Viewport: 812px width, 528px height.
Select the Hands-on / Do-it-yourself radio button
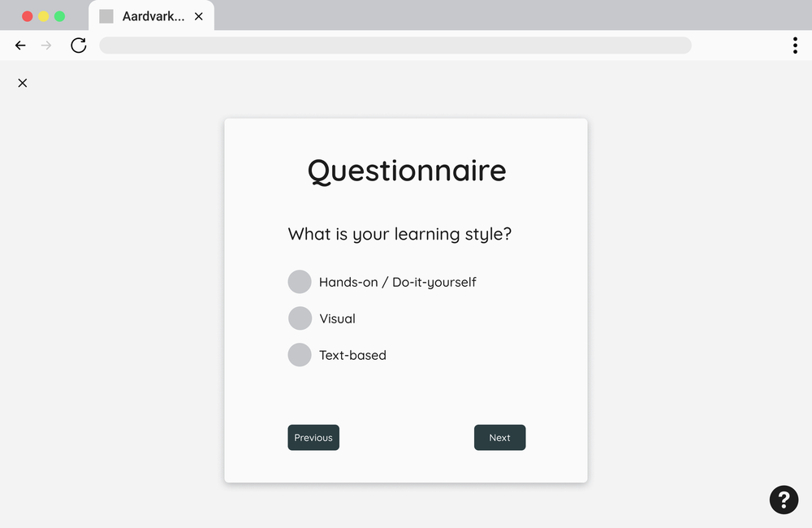[300, 282]
